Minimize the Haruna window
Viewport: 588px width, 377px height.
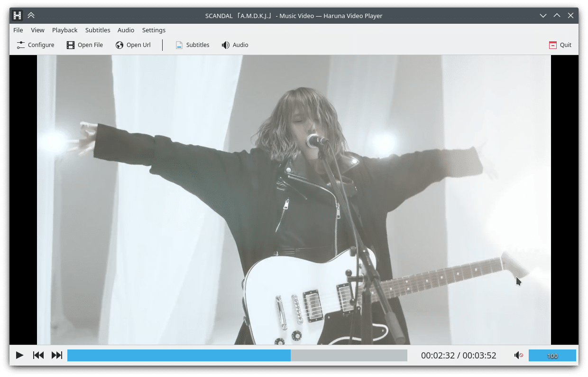[543, 16]
